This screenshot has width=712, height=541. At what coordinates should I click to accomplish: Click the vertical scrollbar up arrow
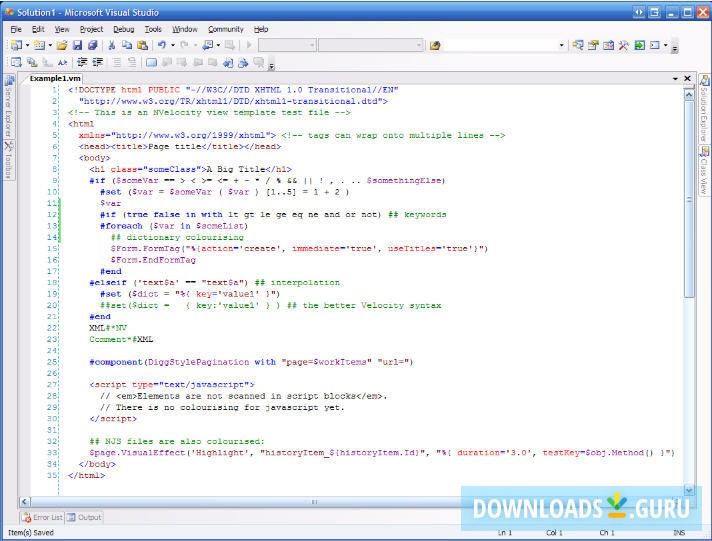coord(689,95)
